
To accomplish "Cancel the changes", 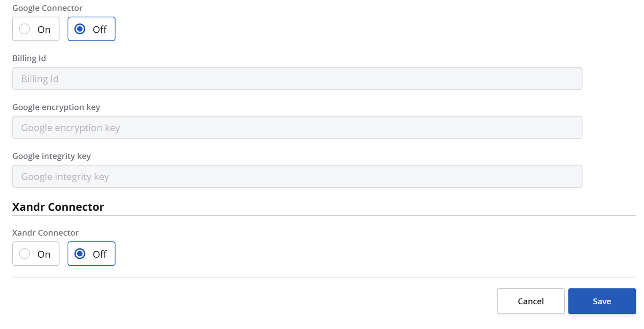I will pyautogui.click(x=530, y=301).
